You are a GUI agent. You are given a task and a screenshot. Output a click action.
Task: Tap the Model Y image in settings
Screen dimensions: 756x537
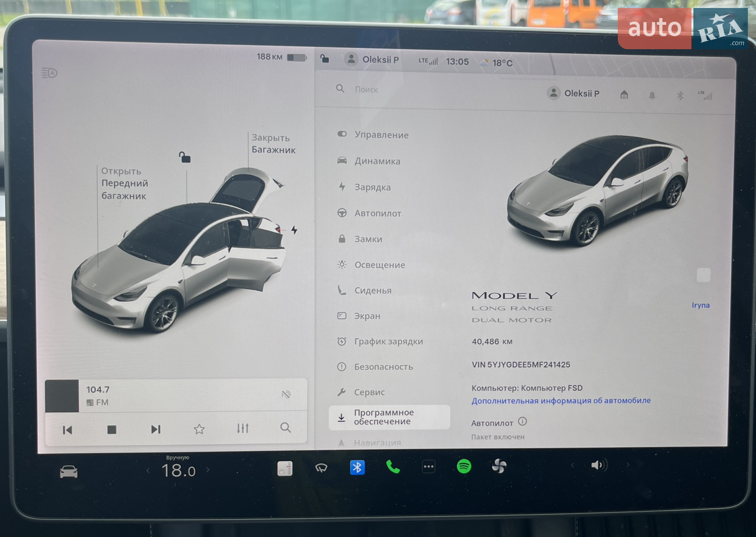click(597, 192)
